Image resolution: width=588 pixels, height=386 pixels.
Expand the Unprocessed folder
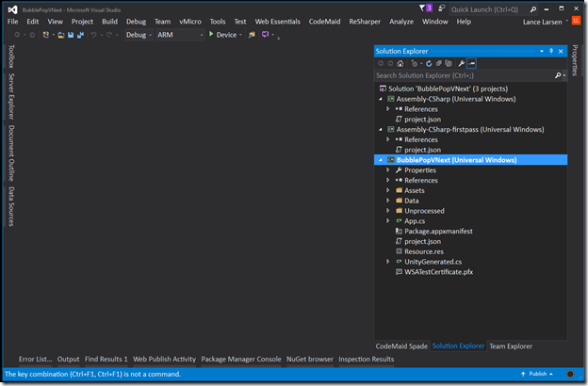click(x=388, y=211)
